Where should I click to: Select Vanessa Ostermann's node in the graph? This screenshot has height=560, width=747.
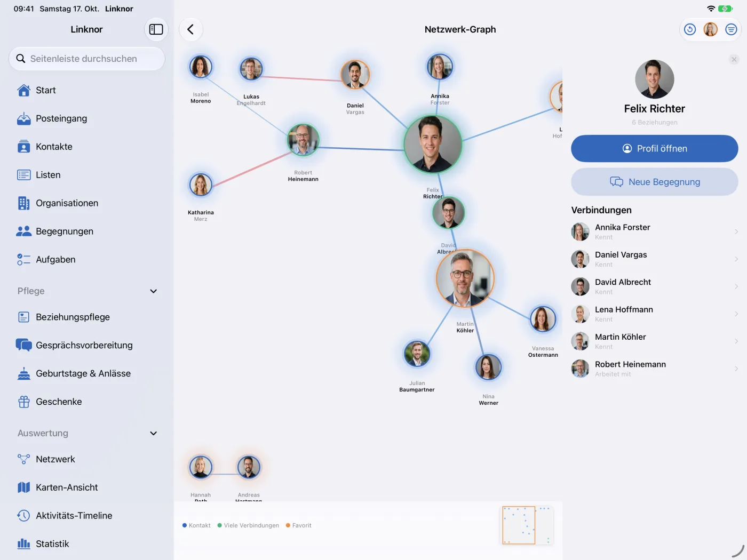coord(543,319)
